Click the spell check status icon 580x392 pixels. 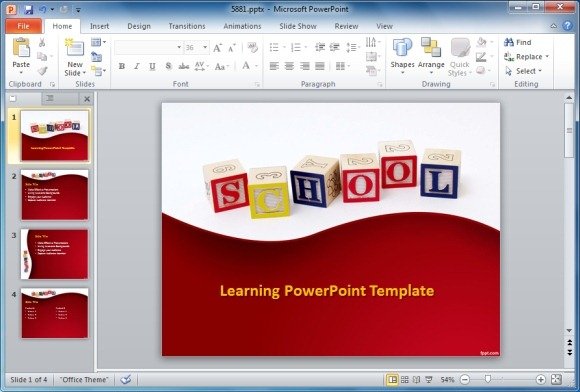(126, 379)
